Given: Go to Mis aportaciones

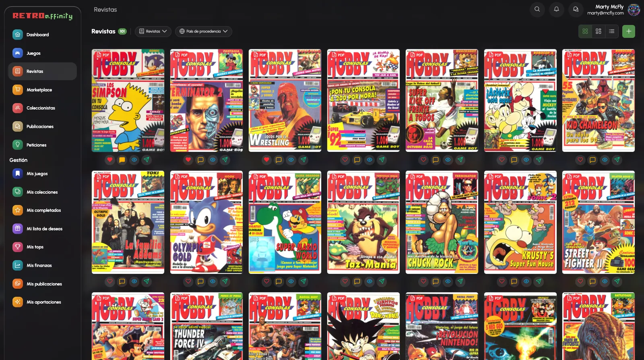Looking at the screenshot, I should [42, 302].
